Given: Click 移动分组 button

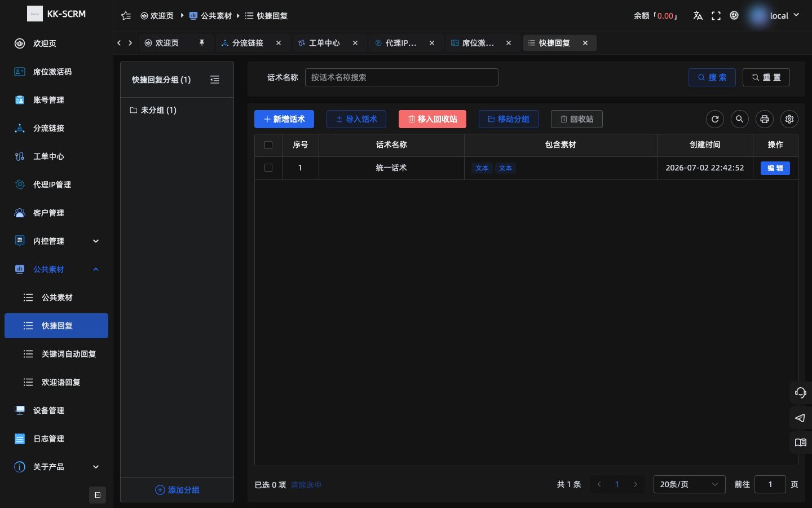Looking at the screenshot, I should (x=509, y=119).
